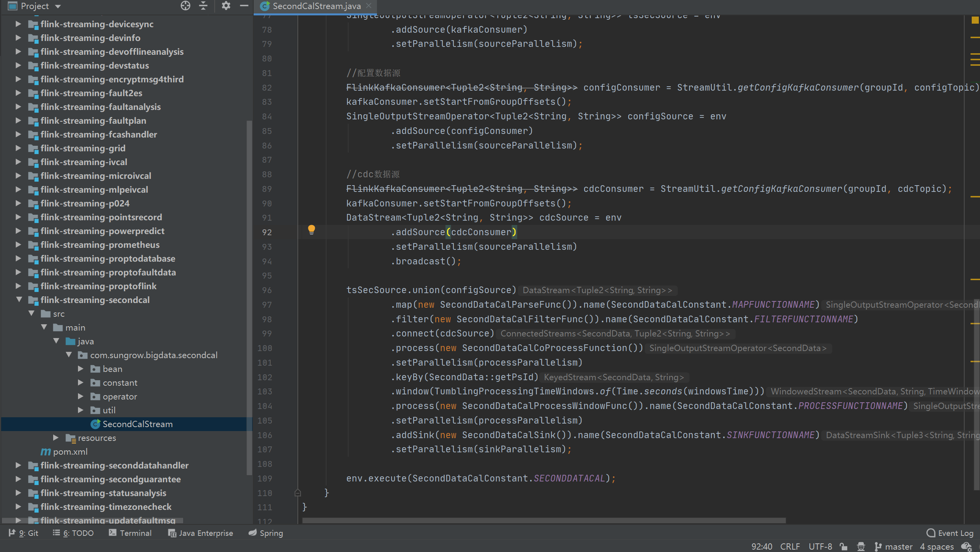Click the java source folder icon
This screenshot has height=552, width=980.
tap(71, 341)
